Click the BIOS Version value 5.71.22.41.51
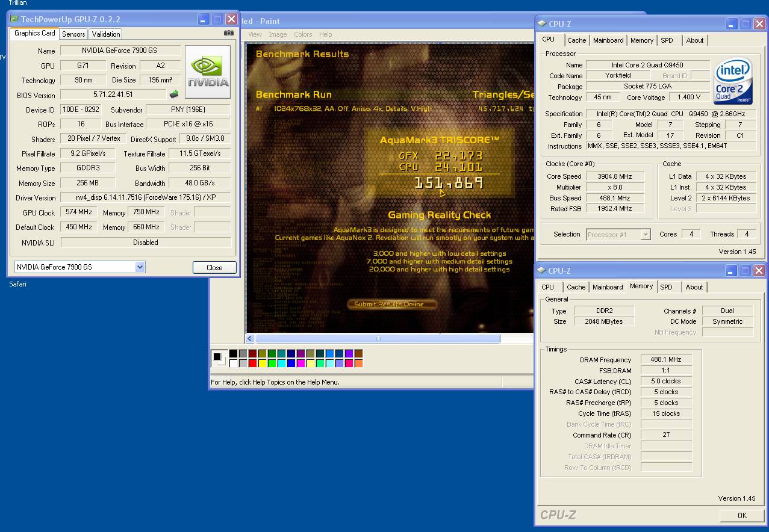Image resolution: width=769 pixels, height=532 pixels. pos(113,94)
